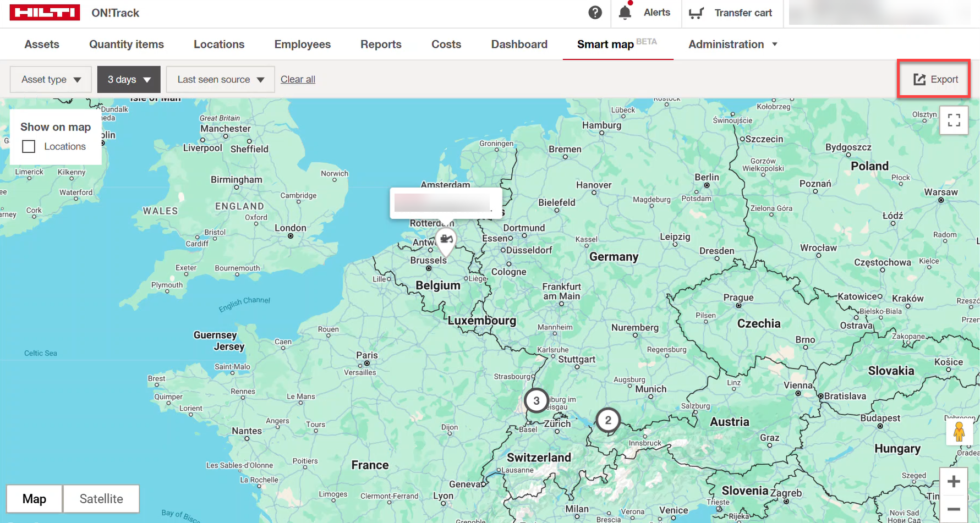
Task: Select the Smart map tab
Action: [617, 43]
